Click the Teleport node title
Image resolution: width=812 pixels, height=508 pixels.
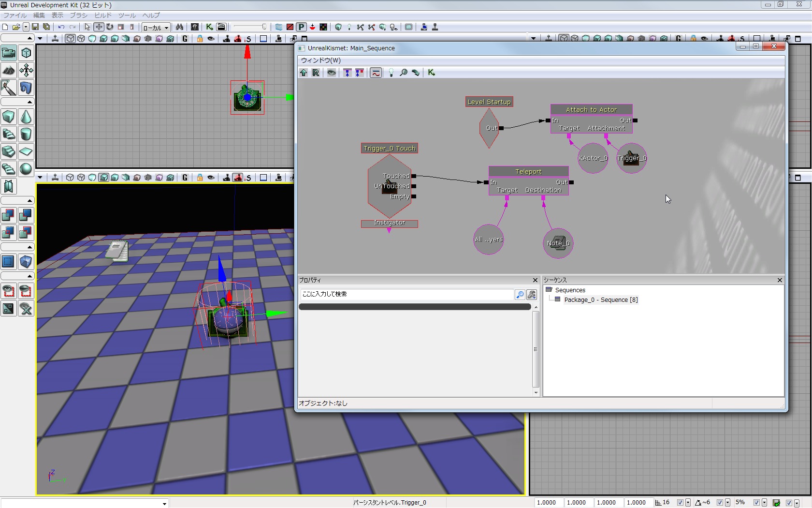click(x=528, y=172)
